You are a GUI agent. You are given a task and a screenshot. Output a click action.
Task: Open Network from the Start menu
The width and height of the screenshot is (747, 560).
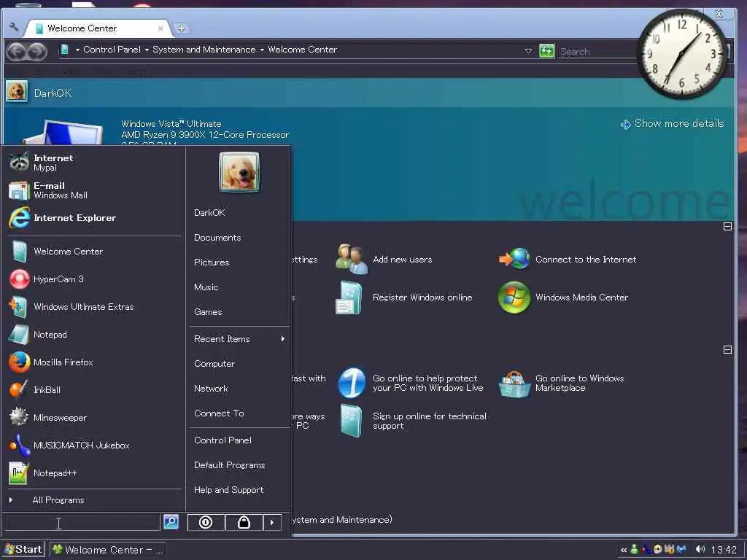pyautogui.click(x=211, y=389)
